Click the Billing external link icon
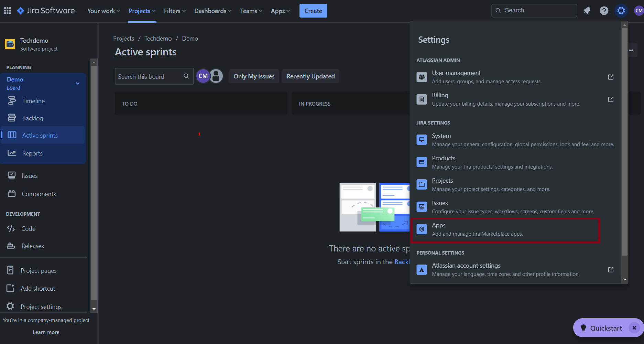This screenshot has width=644, height=344. click(611, 99)
